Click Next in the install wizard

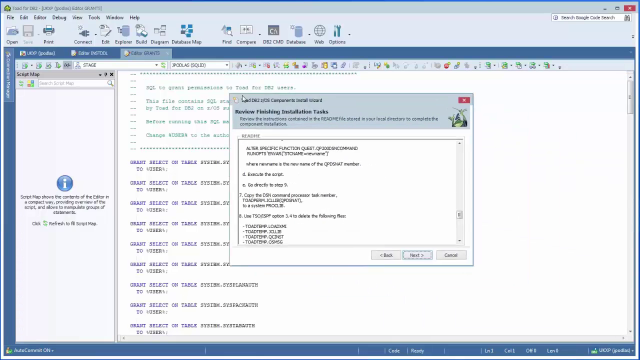[x=417, y=255]
